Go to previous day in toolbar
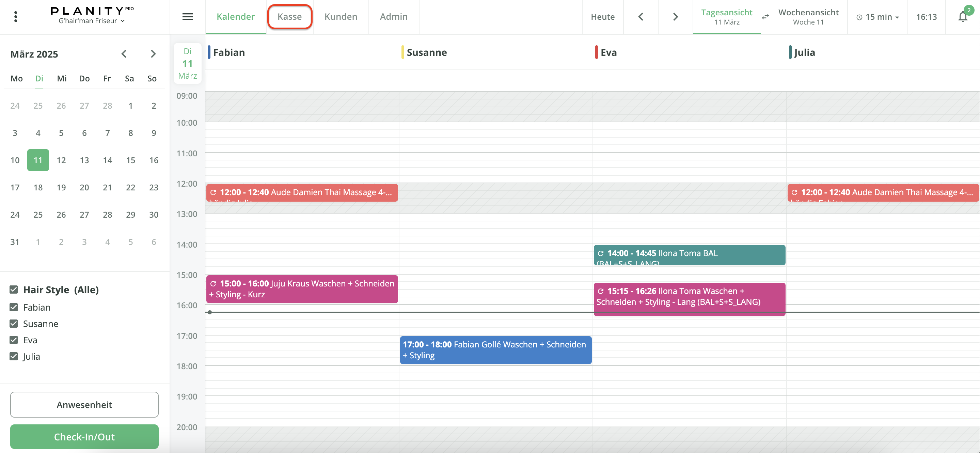The height and width of the screenshot is (453, 980). (x=641, y=17)
